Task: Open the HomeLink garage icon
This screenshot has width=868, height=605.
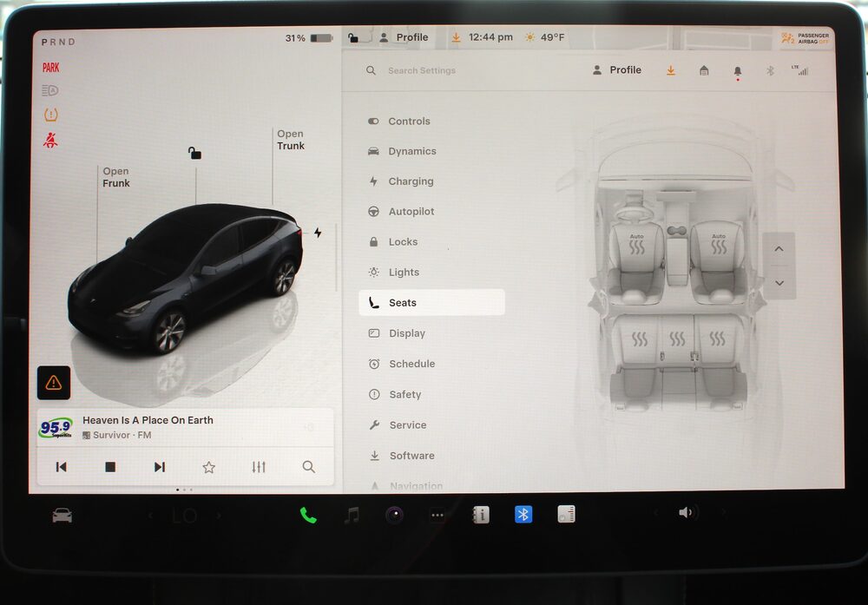Action: click(704, 70)
